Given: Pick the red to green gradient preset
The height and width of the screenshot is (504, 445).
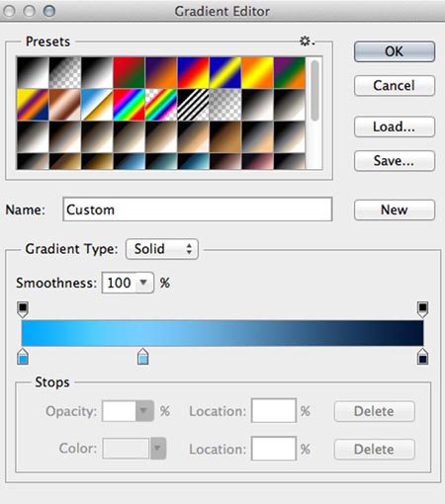Looking at the screenshot, I should (x=129, y=72).
